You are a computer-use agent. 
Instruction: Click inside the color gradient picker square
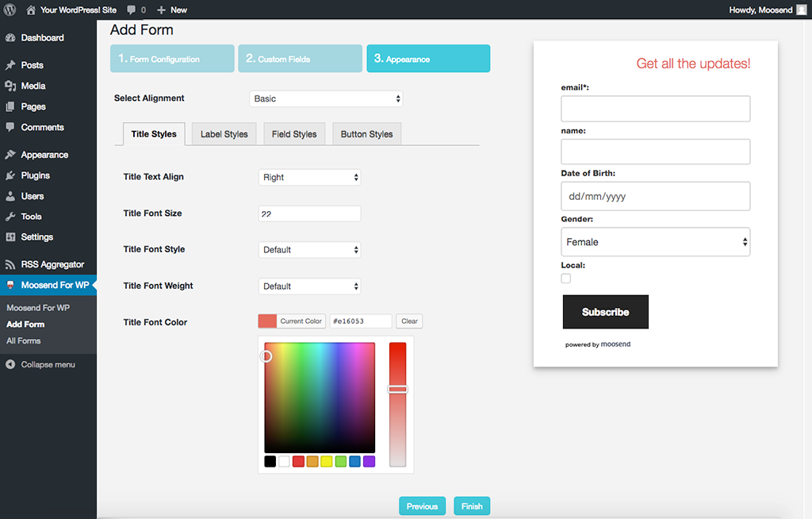pos(320,398)
